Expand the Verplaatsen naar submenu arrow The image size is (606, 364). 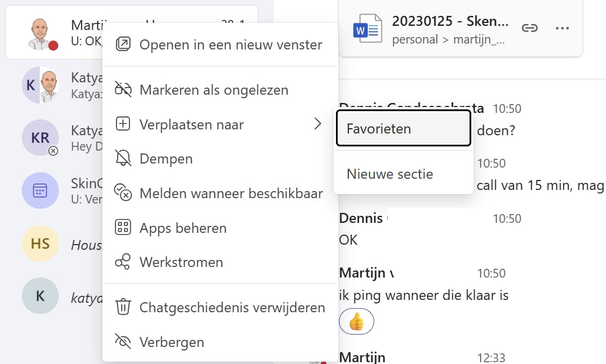(x=318, y=124)
